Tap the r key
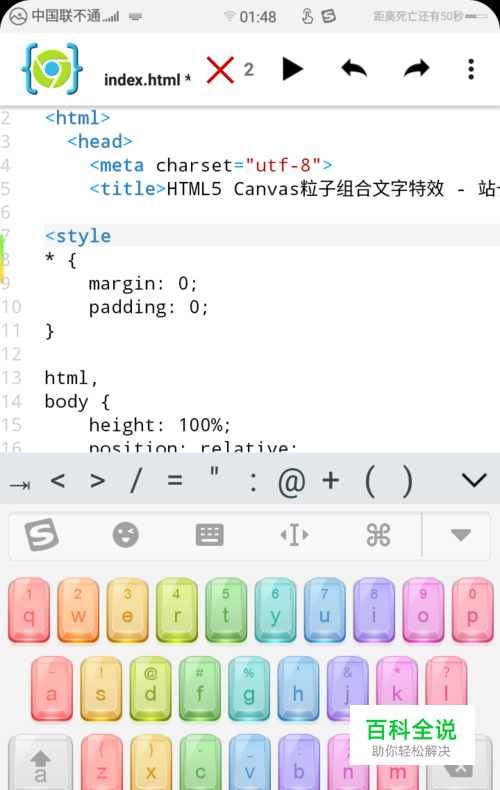This screenshot has width=500, height=790. [x=177, y=610]
